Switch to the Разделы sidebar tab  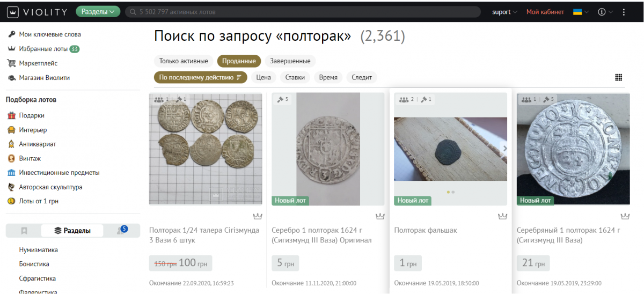[x=72, y=231]
